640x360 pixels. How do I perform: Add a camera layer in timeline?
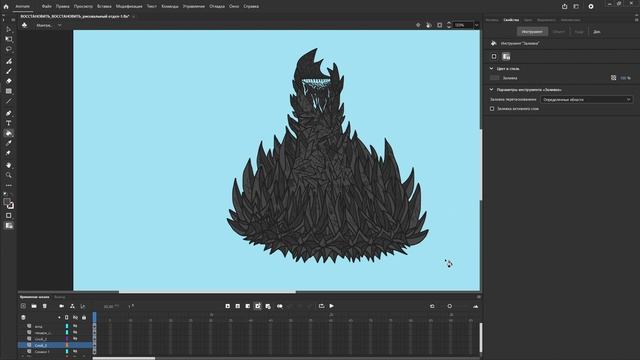(x=62, y=306)
